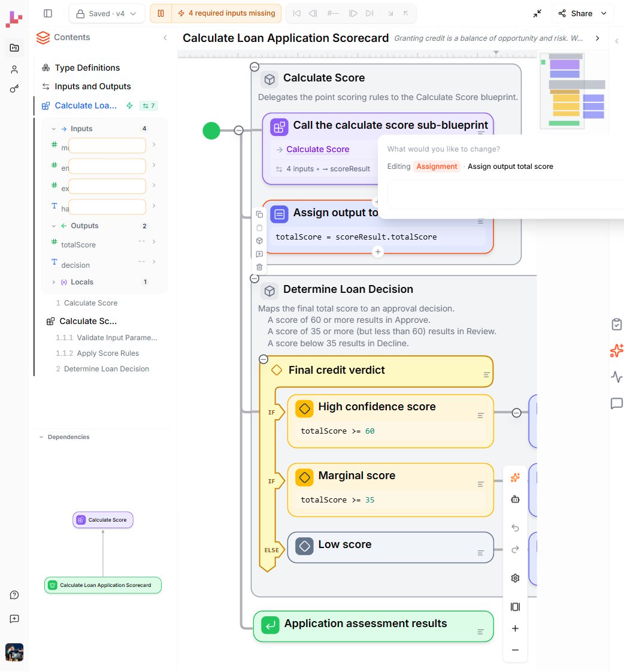The image size is (624, 672).
Task: Collapse view with minimize arrows icon
Action: pos(537,13)
